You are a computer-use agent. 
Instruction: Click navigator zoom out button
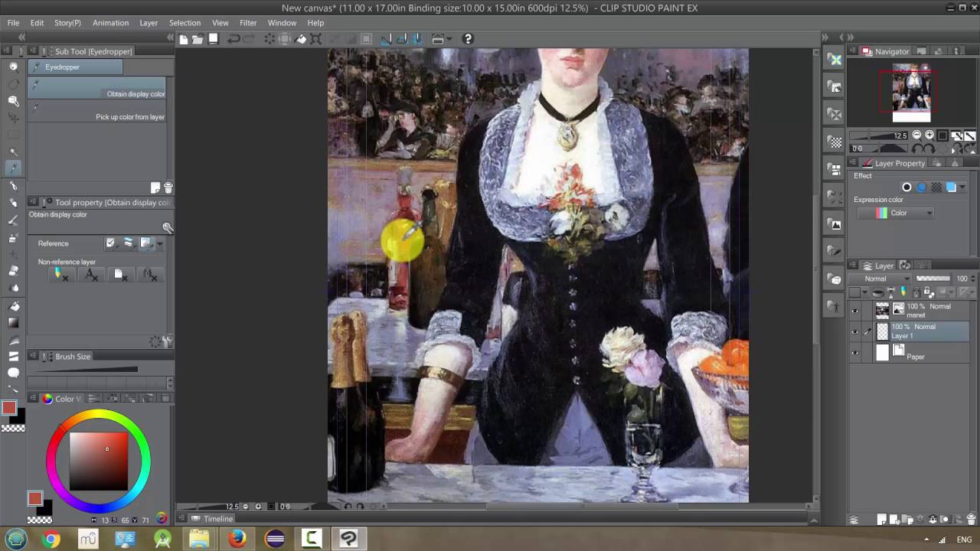point(918,135)
